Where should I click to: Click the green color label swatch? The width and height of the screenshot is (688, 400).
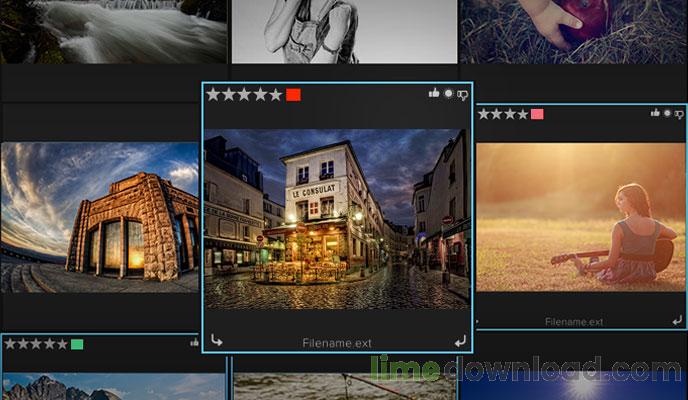(77, 344)
